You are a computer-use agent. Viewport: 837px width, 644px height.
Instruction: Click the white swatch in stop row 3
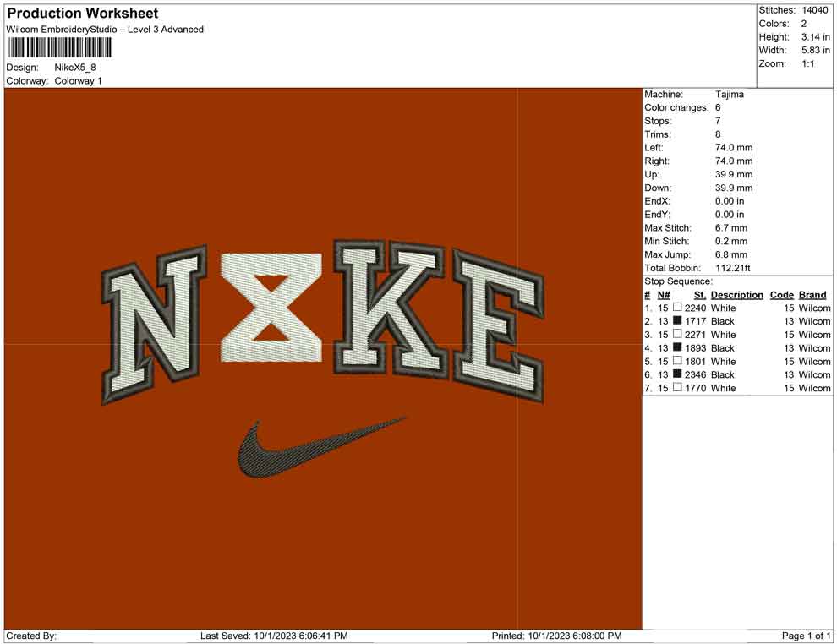pos(677,334)
